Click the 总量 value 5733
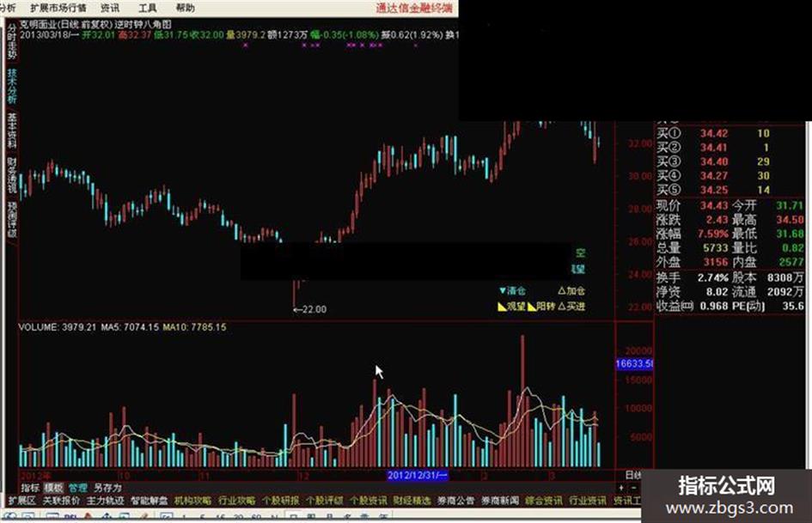This screenshot has height=523, width=812. point(717,248)
